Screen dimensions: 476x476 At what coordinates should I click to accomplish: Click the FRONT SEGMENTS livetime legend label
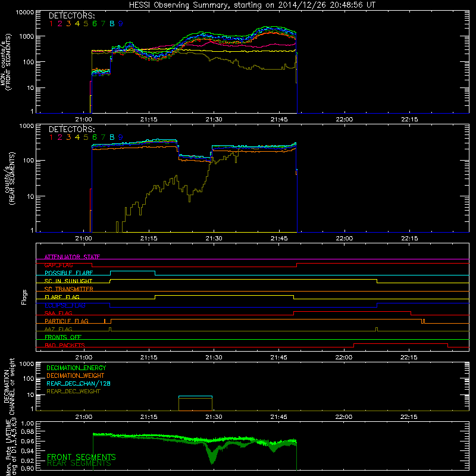[82, 457]
